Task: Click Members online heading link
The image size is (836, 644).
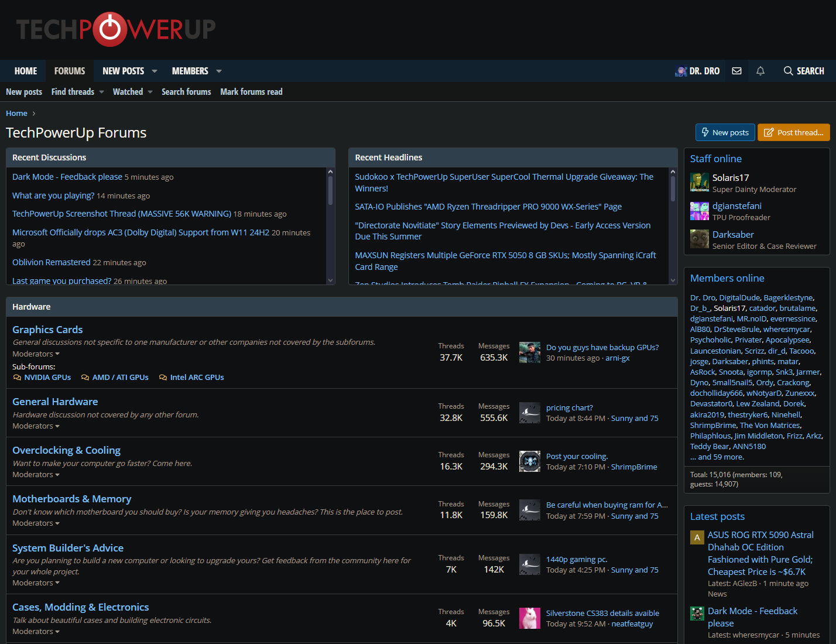Action: click(727, 278)
